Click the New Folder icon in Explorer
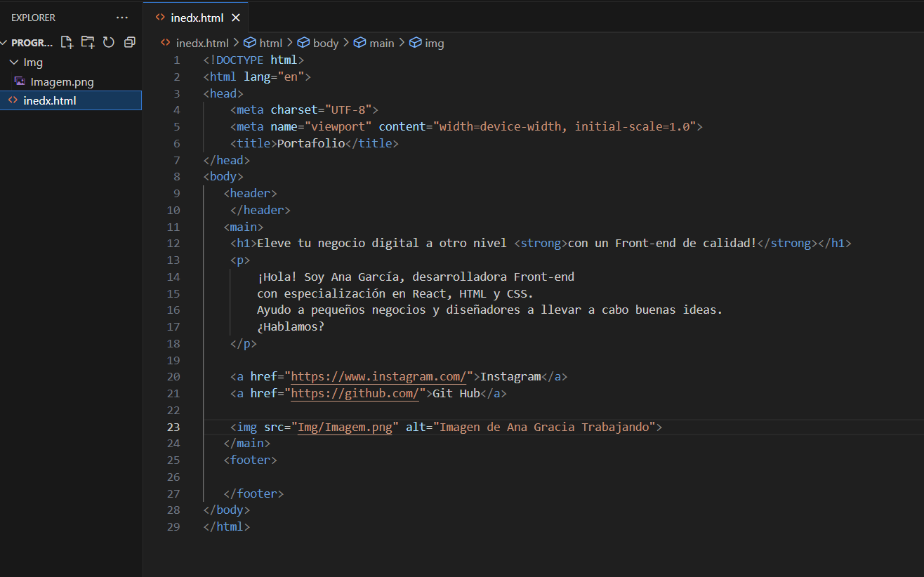The image size is (924, 577). coord(88,42)
